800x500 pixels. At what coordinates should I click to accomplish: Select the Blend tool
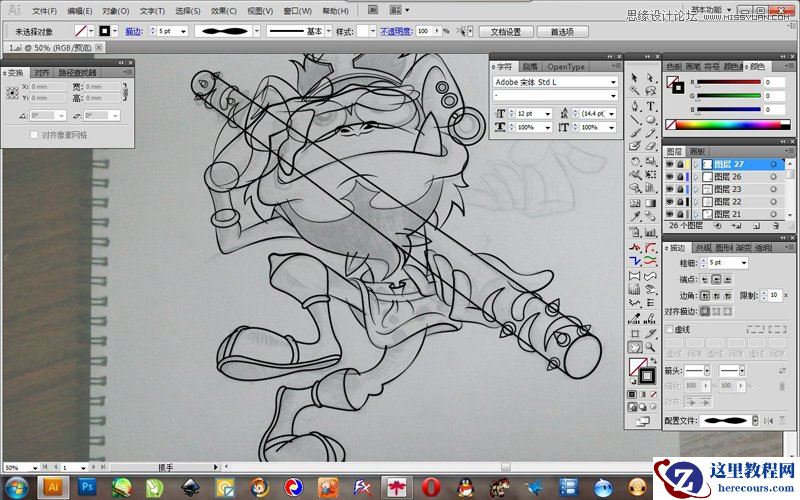(651, 216)
